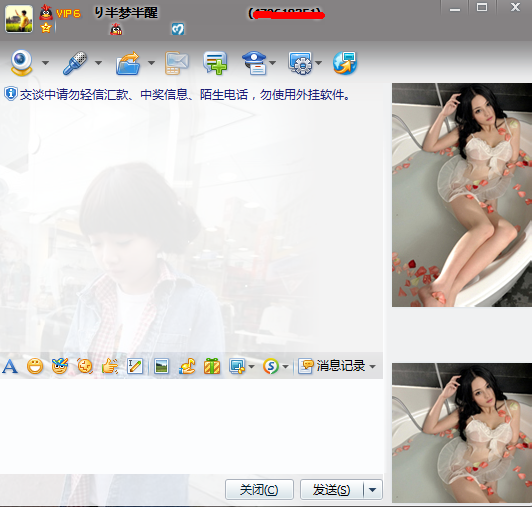Click the contact avatar in title bar
532x508 pixels.
pyautogui.click(x=19, y=19)
